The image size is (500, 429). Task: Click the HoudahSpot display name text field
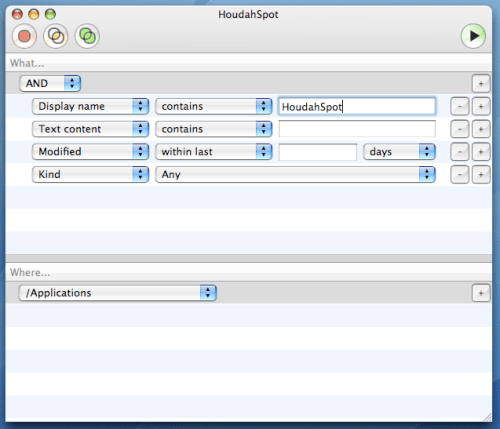(x=357, y=106)
